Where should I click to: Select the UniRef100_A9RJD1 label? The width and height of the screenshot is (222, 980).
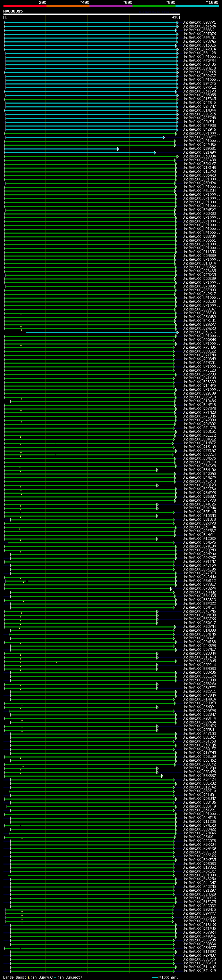point(199,38)
